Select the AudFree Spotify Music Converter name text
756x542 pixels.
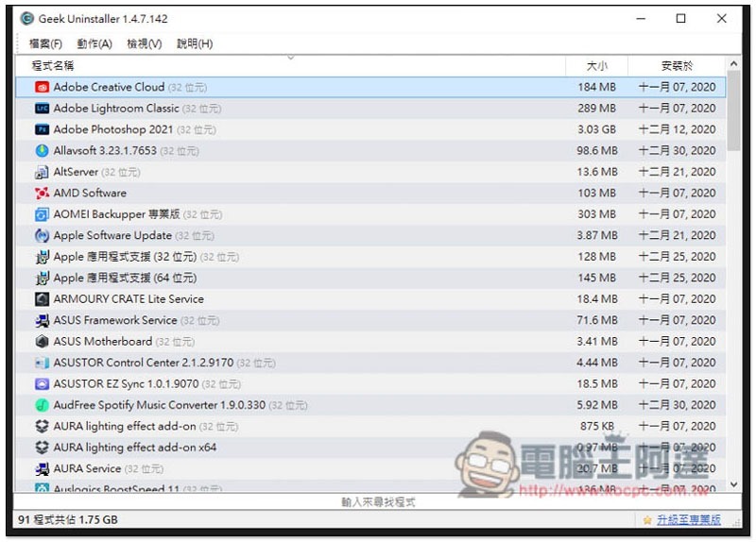tap(160, 405)
